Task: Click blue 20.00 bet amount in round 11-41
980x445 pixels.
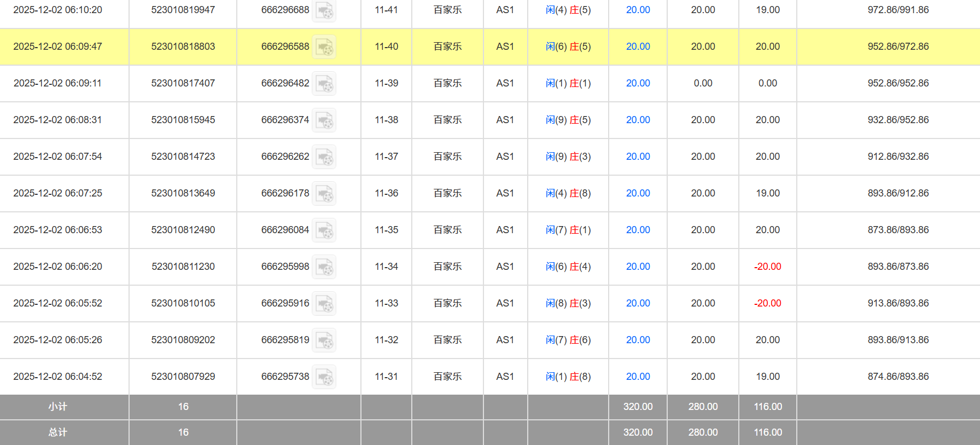Action: click(638, 10)
